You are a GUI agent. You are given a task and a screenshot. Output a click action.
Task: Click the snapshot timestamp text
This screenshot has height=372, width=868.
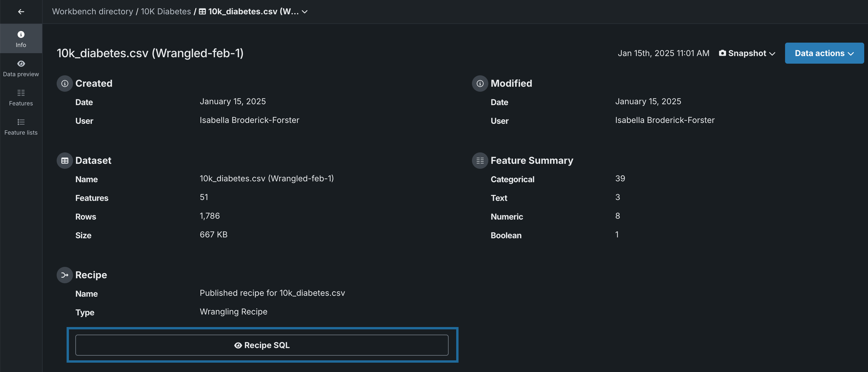663,53
